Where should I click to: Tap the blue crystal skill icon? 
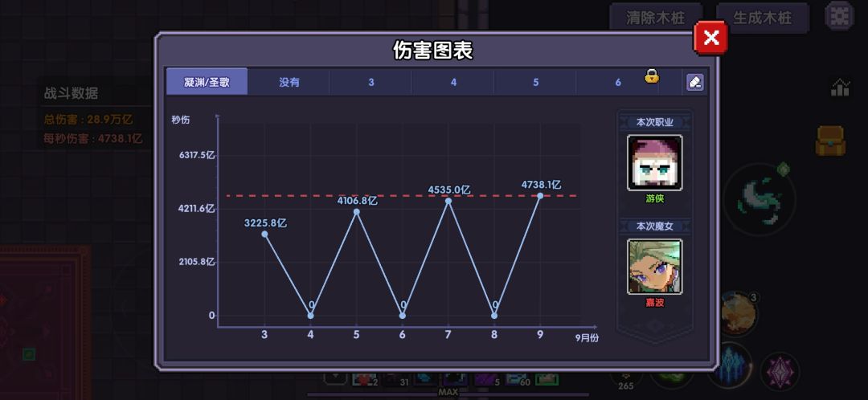(730, 364)
